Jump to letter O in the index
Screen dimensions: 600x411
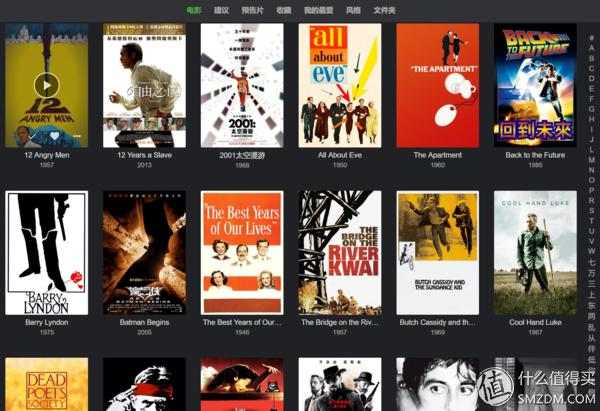[x=592, y=180]
